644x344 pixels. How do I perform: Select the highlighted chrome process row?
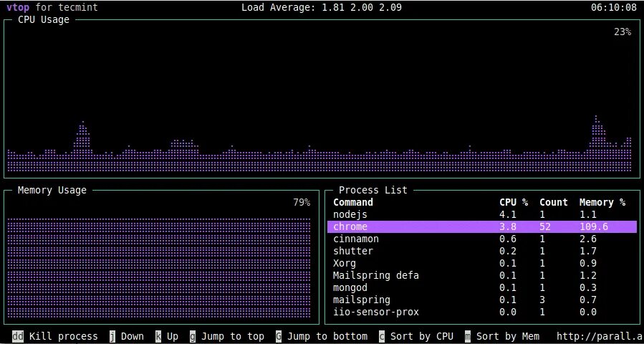coord(482,226)
